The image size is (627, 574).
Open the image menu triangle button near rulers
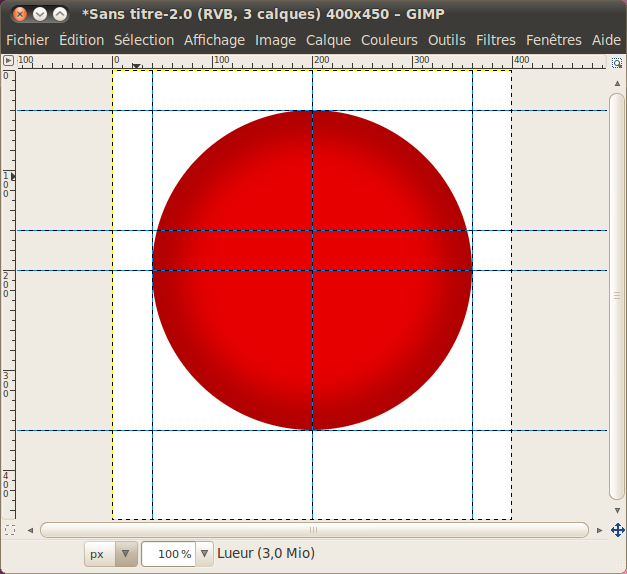click(x=8, y=61)
